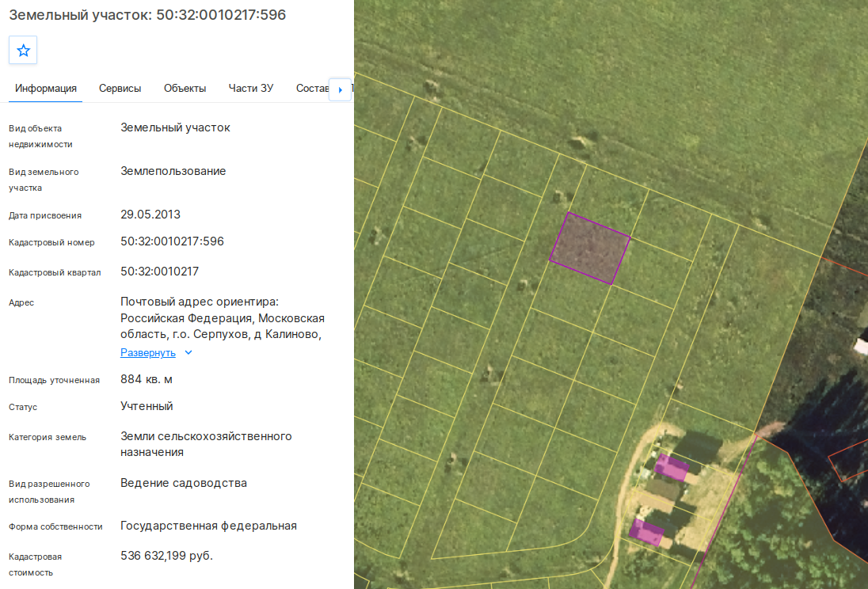Click the parcel title 50:32:0010217:596 heading
The image size is (868, 589).
point(147,15)
